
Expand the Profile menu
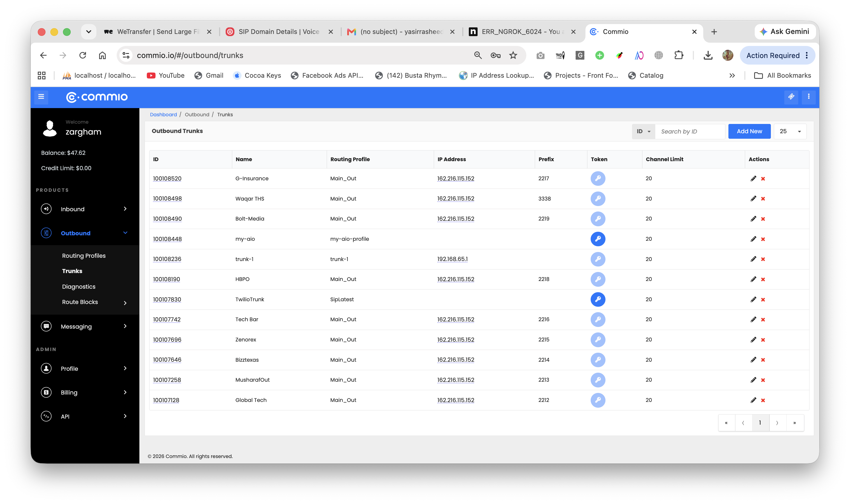[85, 369]
